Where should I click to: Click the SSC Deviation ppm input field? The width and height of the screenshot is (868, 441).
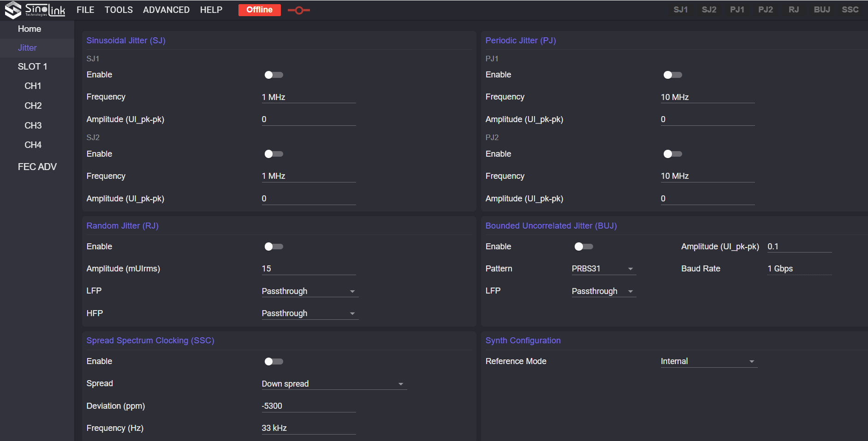309,406
